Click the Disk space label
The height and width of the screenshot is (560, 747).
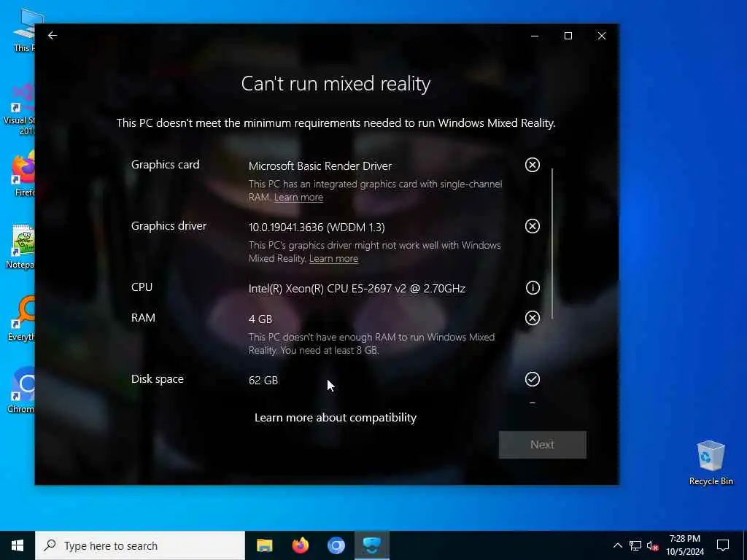[x=158, y=379]
